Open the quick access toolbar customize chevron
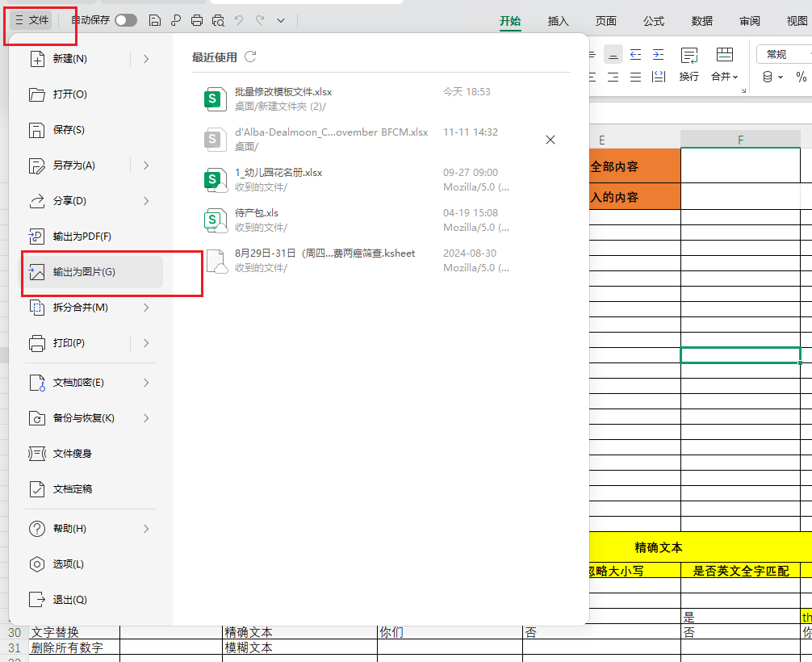The height and width of the screenshot is (662, 812). pyautogui.click(x=281, y=20)
